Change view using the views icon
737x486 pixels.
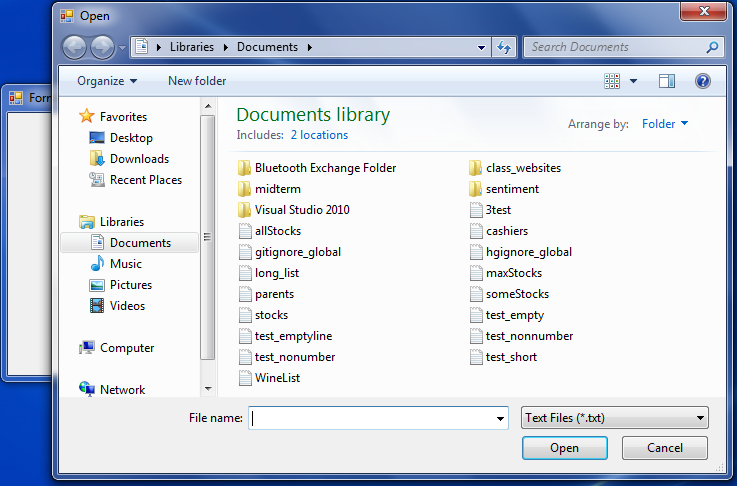[x=612, y=81]
